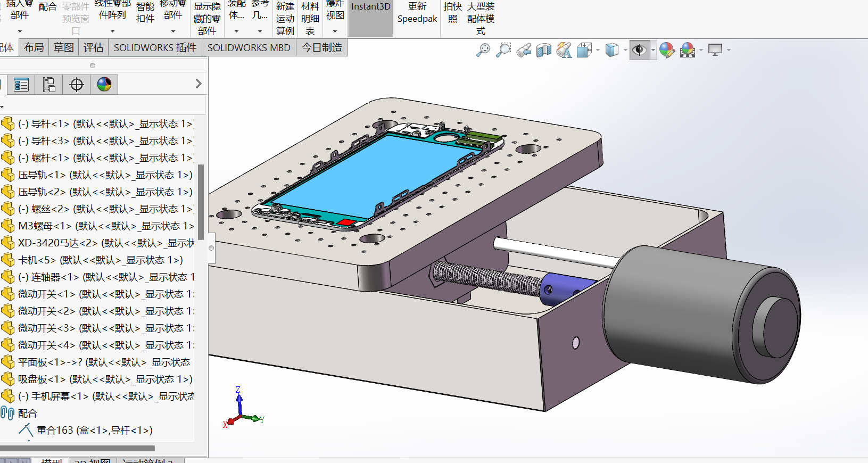Switch to the 评估 tab
The image size is (868, 463).
coord(94,48)
